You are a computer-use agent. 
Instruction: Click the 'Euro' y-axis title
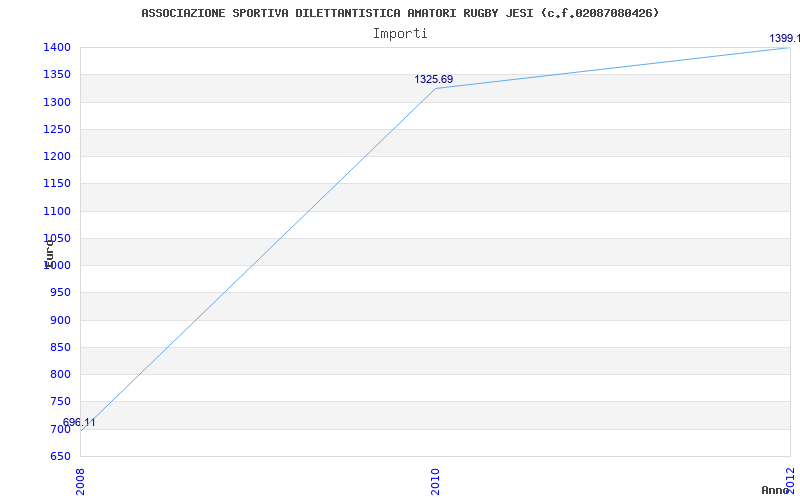tap(49, 254)
